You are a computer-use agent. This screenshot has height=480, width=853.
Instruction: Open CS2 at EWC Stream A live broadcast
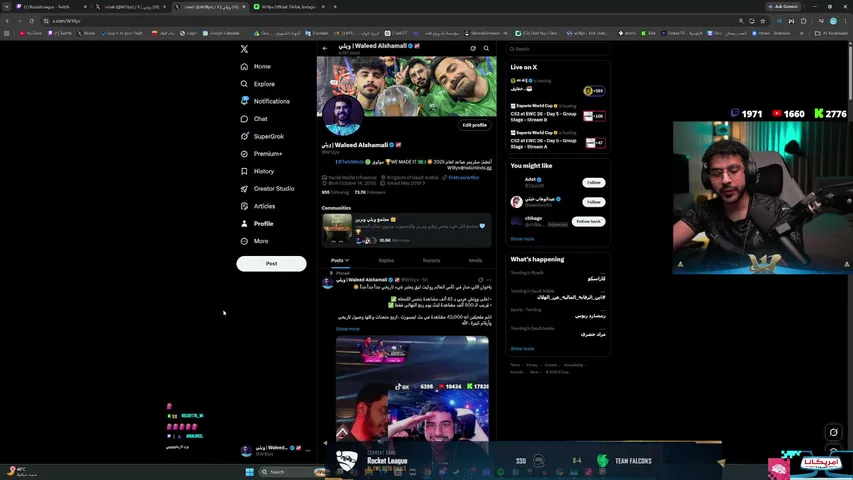coord(558,140)
